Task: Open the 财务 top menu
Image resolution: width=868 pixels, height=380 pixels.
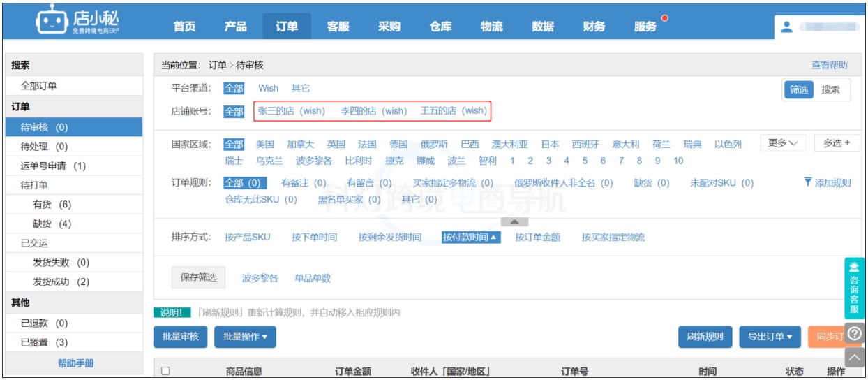Action: (x=594, y=27)
